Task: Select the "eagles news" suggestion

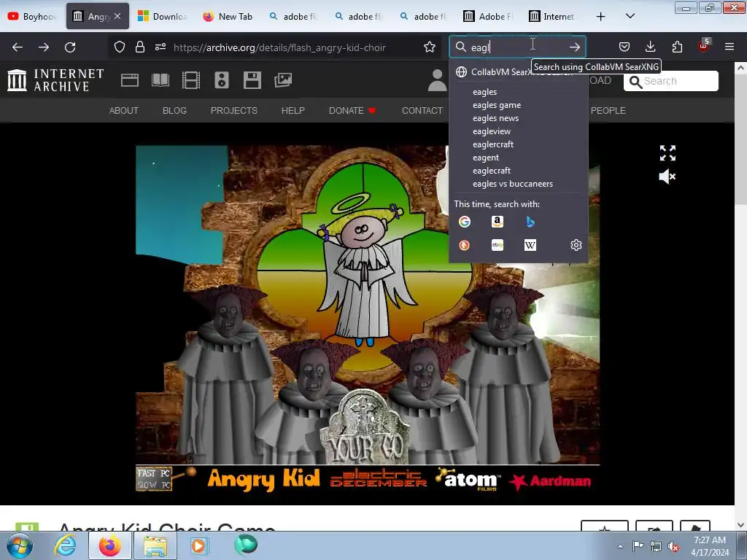Action: click(x=519, y=118)
